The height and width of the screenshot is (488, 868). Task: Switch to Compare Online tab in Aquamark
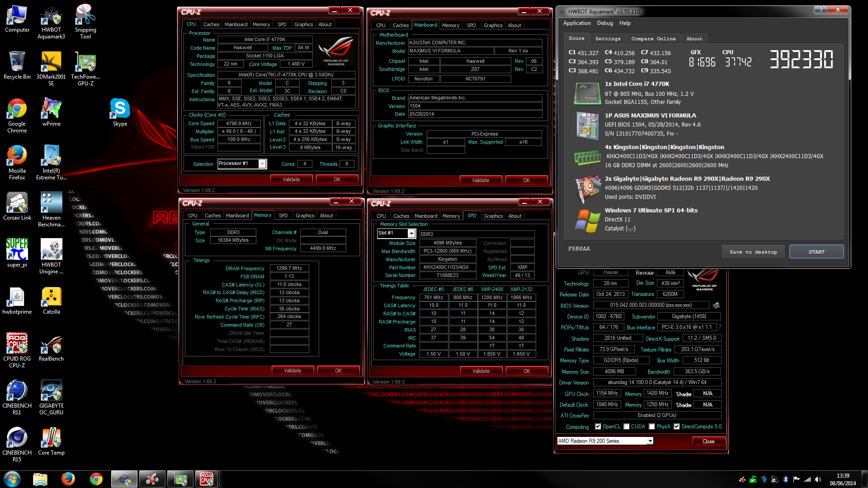(x=653, y=39)
